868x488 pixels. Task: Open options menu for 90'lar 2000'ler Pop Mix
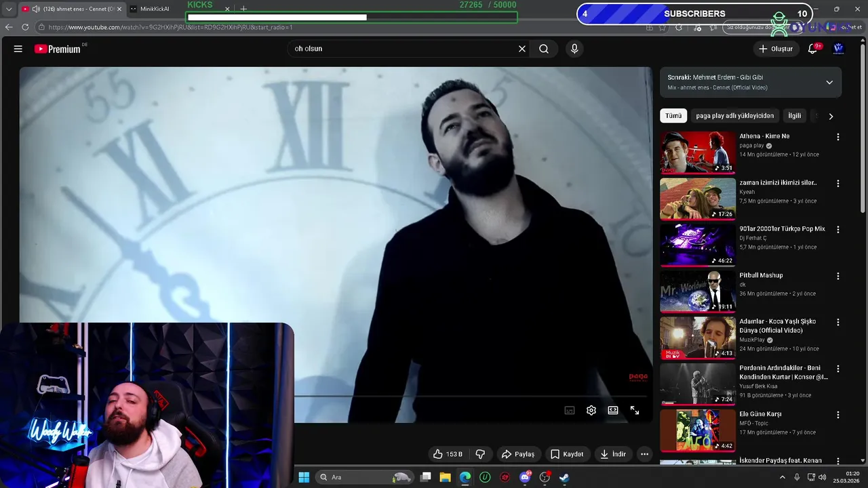pos(837,230)
